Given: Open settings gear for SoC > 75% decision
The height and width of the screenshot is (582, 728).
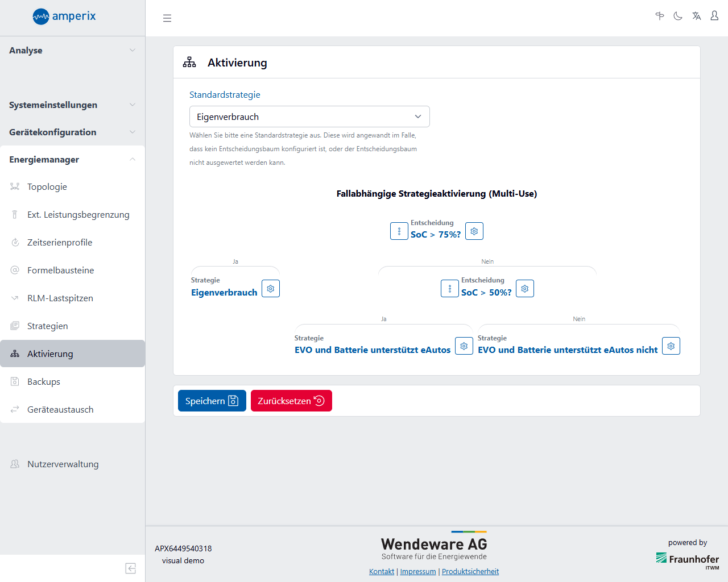Looking at the screenshot, I should (474, 231).
